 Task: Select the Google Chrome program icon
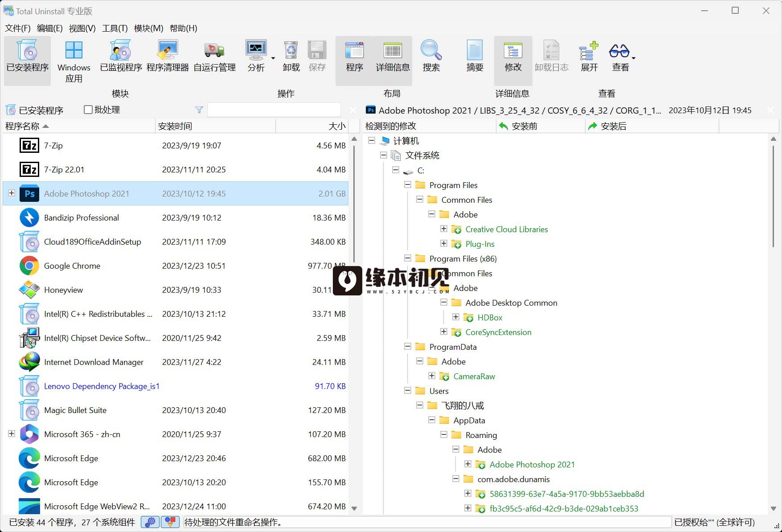click(29, 266)
